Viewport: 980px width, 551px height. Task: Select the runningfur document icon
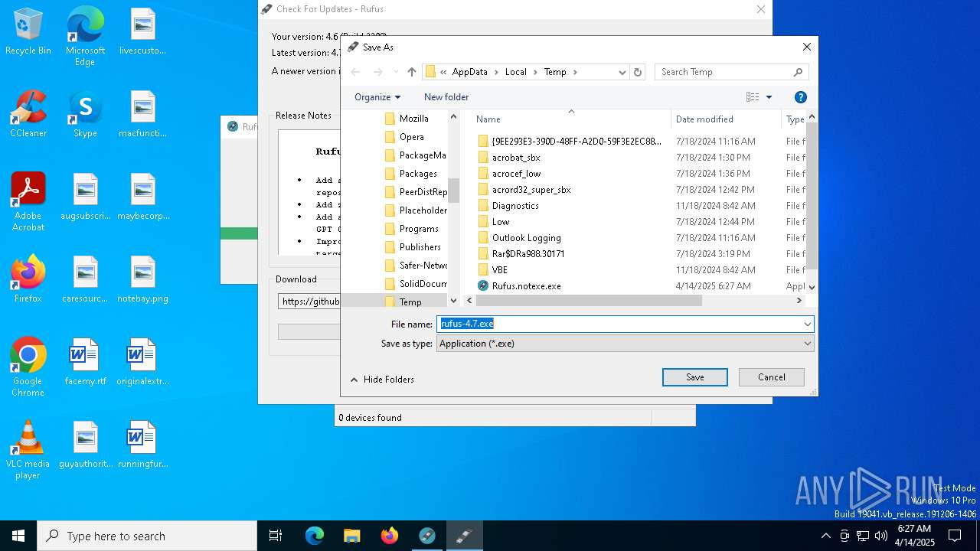point(142,445)
